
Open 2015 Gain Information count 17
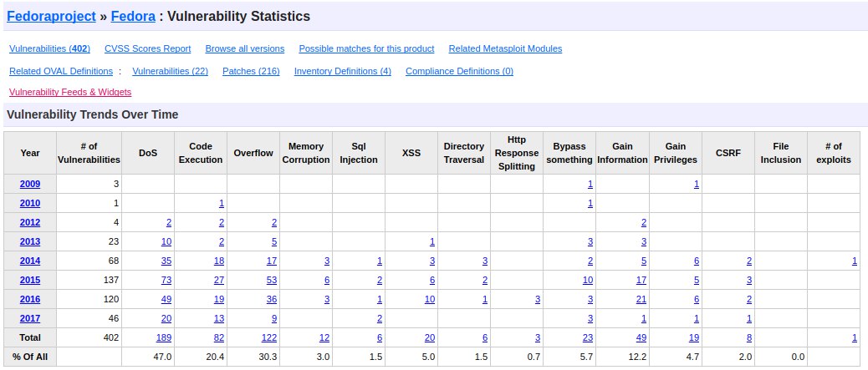(641, 280)
